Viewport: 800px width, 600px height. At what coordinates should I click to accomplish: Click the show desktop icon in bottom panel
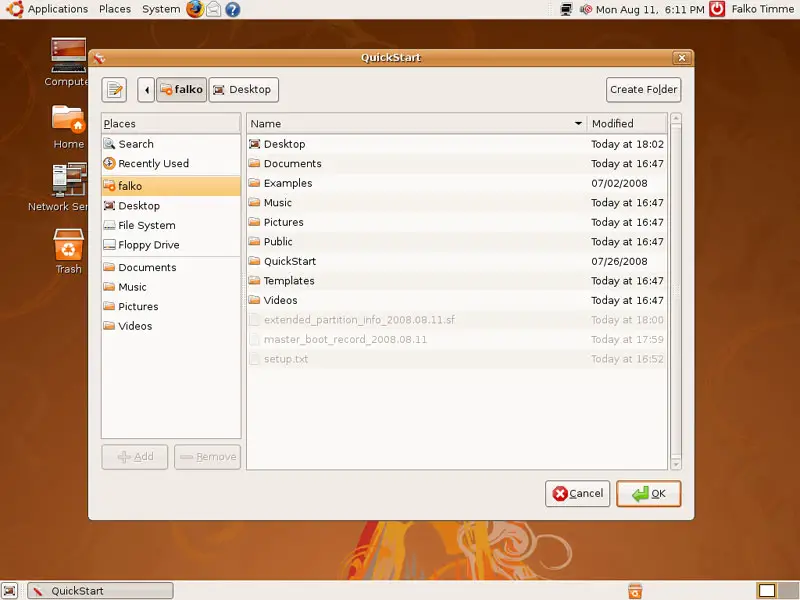[x=10, y=590]
